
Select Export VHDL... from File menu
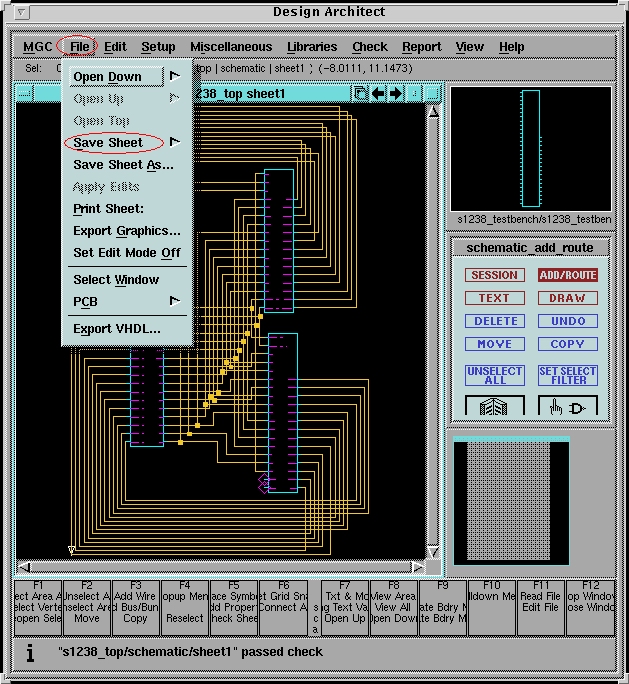point(117,329)
